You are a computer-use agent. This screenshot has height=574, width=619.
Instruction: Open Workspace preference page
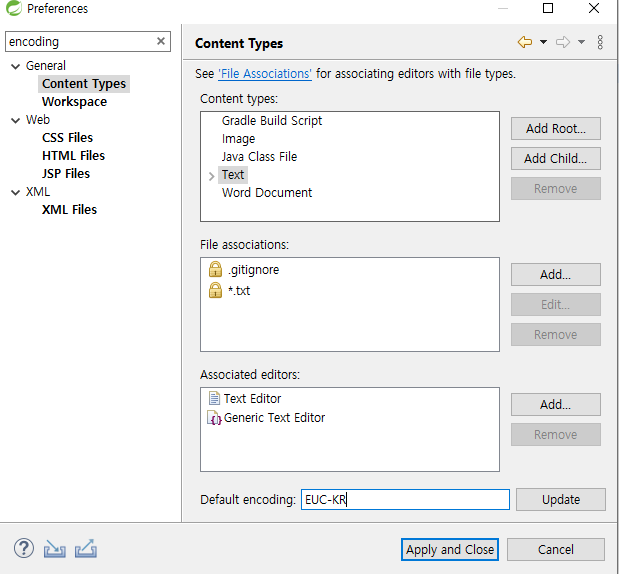pyautogui.click(x=74, y=102)
